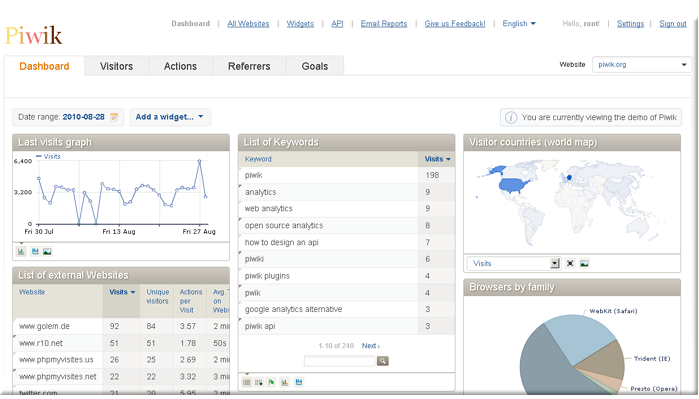Screen dimensions: 699x399
Task: Switch to the Goals tab
Action: click(315, 66)
